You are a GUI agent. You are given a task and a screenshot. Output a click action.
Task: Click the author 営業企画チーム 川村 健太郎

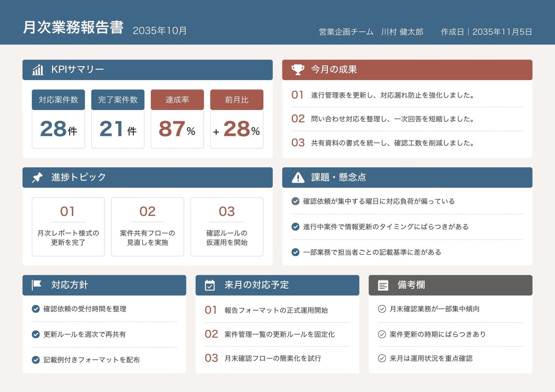click(x=371, y=32)
